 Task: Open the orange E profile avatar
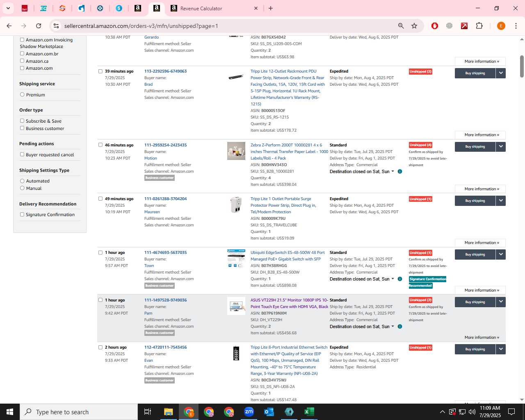point(501,26)
